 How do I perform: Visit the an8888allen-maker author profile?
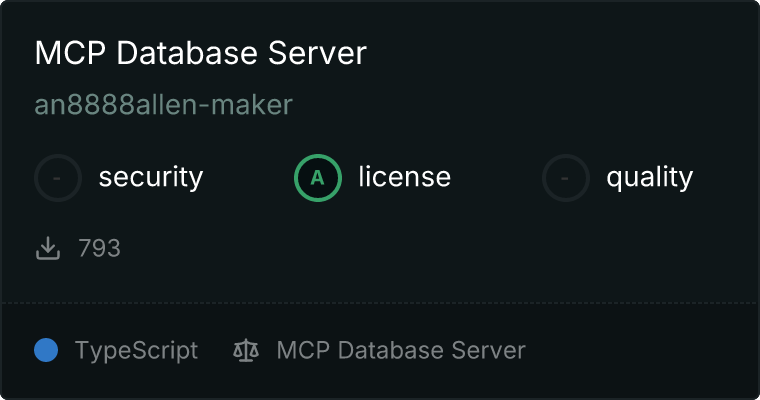[163, 105]
